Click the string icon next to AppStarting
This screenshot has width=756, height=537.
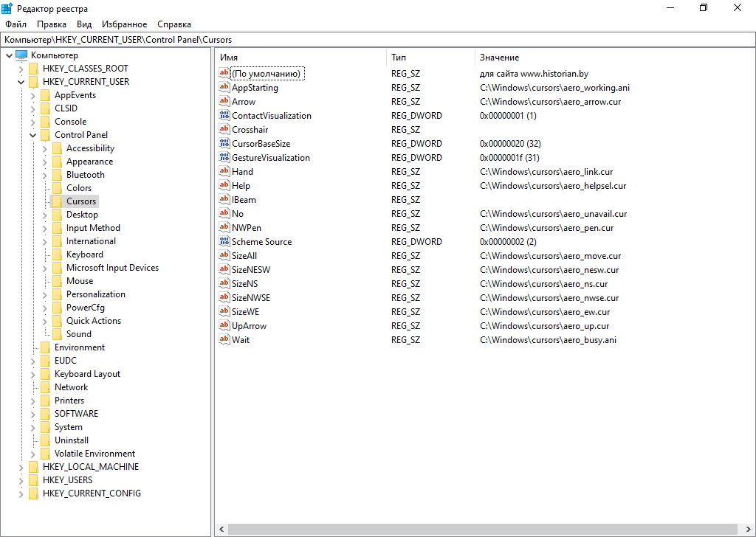click(x=224, y=88)
